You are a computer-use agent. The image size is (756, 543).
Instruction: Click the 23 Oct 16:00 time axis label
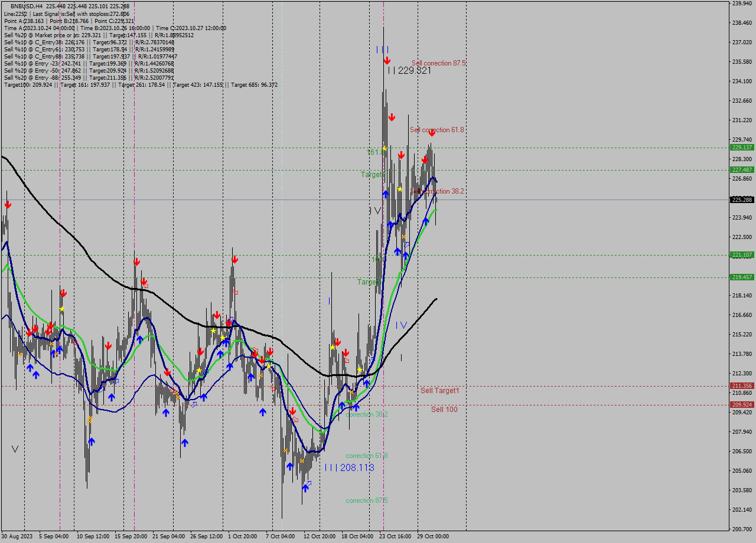[395, 537]
